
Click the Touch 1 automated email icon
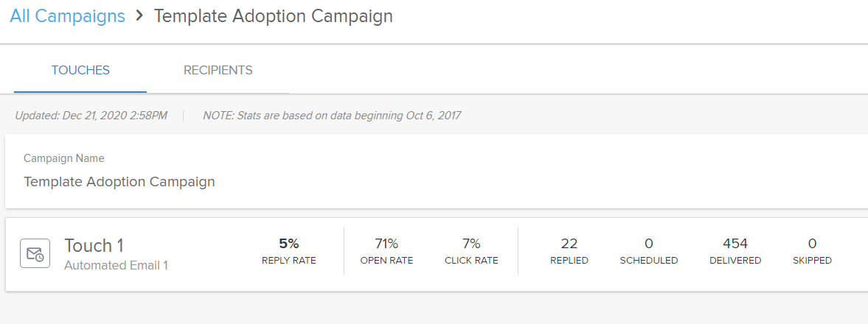[35, 254]
